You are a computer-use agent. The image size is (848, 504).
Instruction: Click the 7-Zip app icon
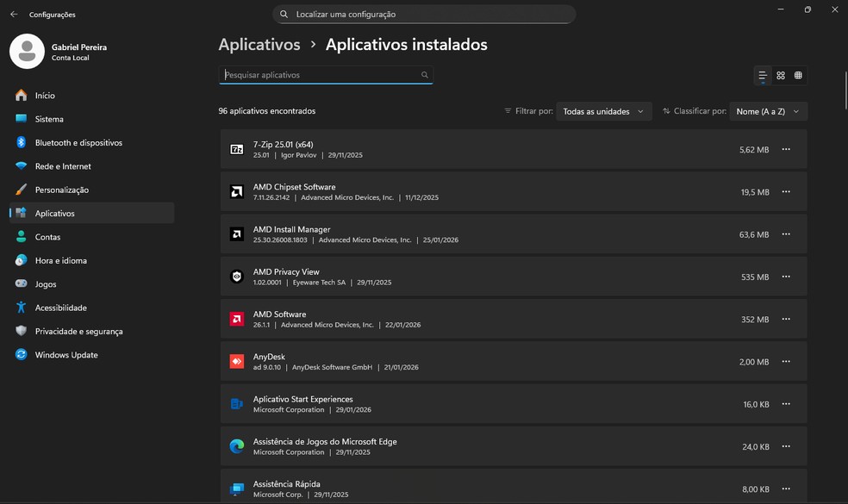click(237, 149)
